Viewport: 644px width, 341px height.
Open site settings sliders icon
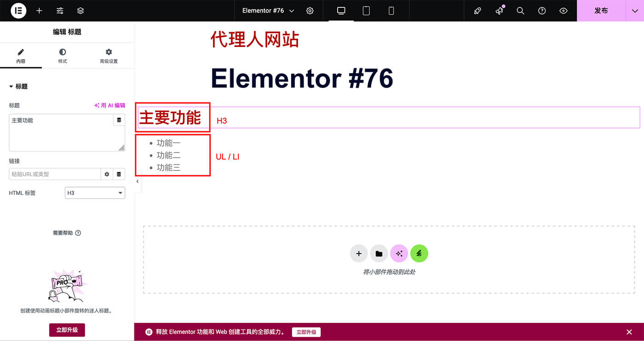(x=60, y=11)
